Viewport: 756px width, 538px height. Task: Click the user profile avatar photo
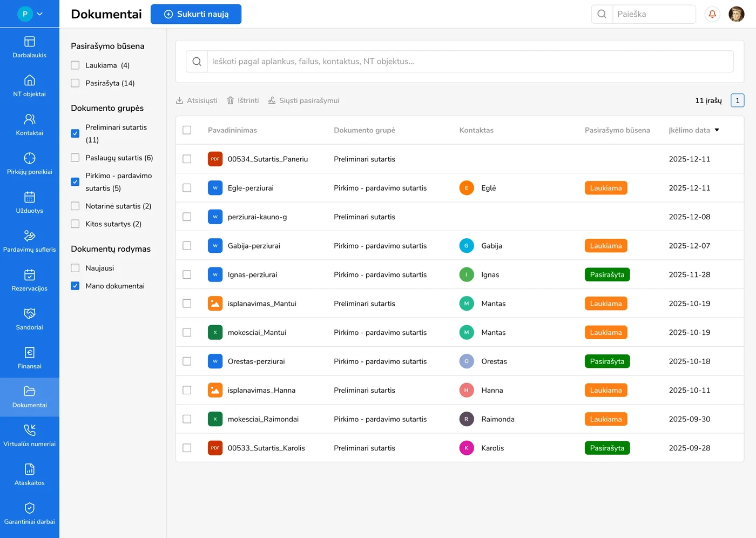(736, 14)
